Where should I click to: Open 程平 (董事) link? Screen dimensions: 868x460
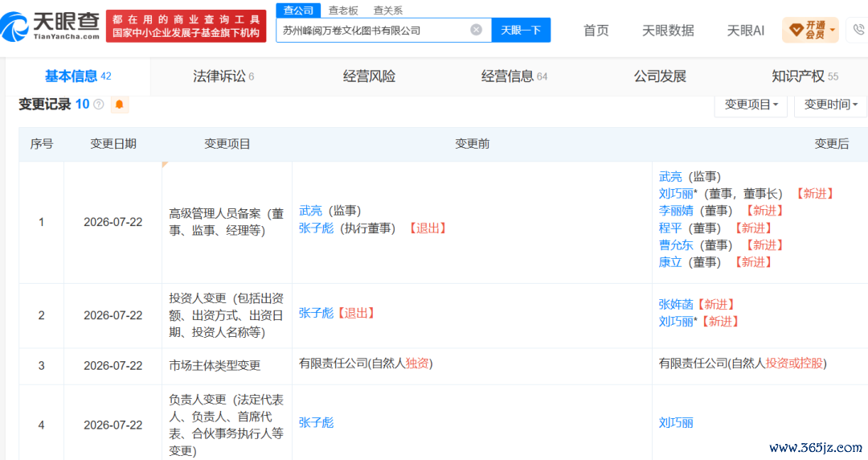670,228
